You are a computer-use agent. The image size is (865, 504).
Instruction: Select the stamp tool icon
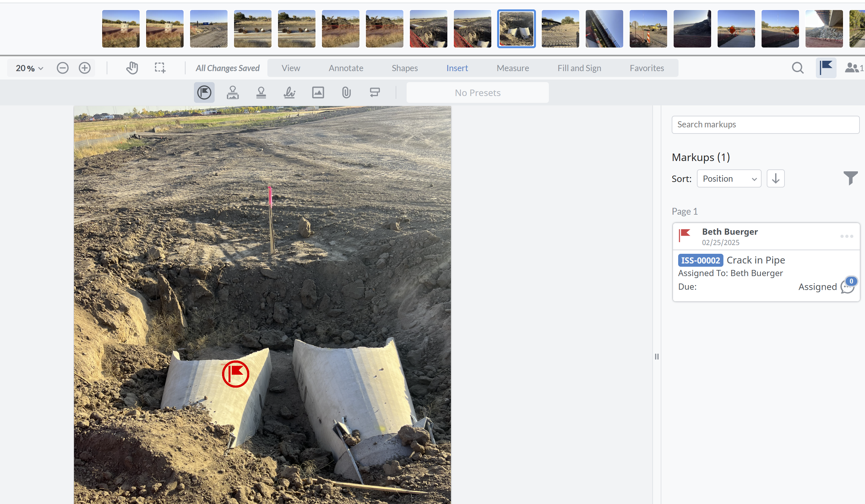(x=233, y=92)
